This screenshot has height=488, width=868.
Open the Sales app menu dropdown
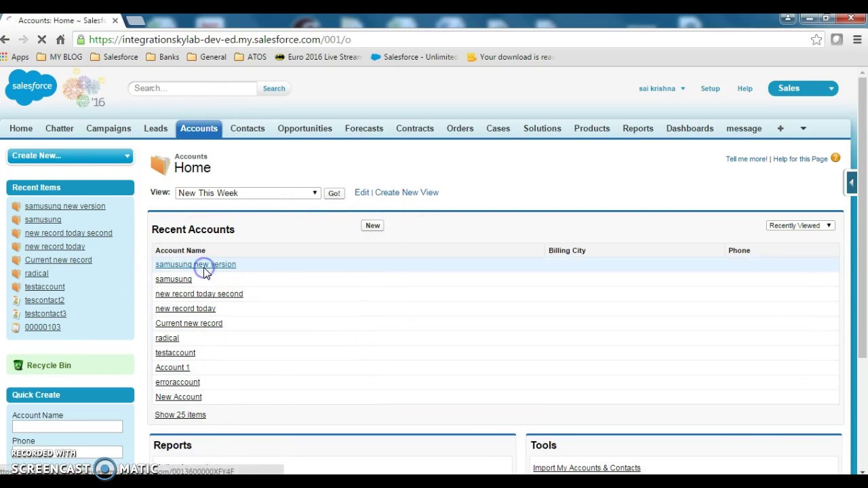pos(803,88)
